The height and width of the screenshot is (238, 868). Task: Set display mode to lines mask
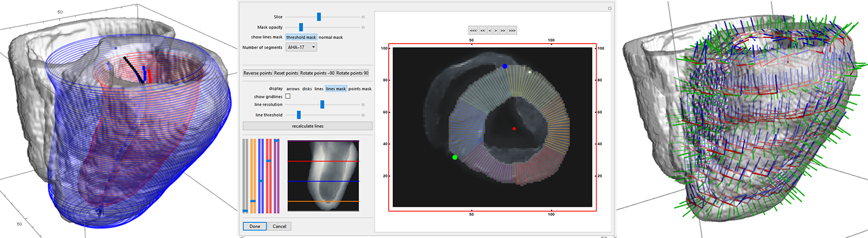[336, 89]
